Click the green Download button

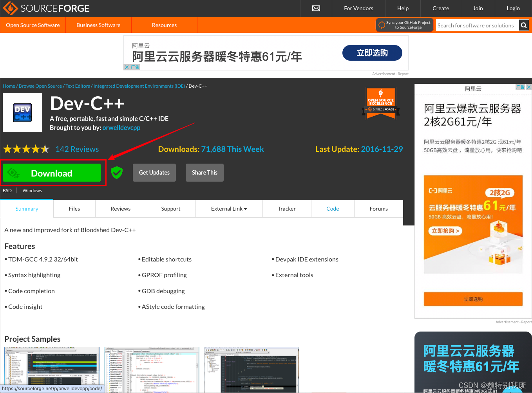(52, 173)
